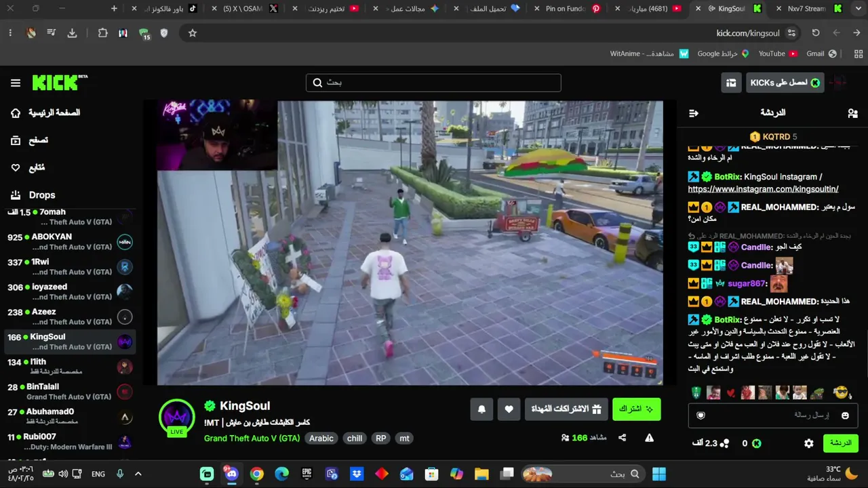Switch to the Pin on Fundo browser tab
This screenshot has width=868, height=488.
click(567, 9)
